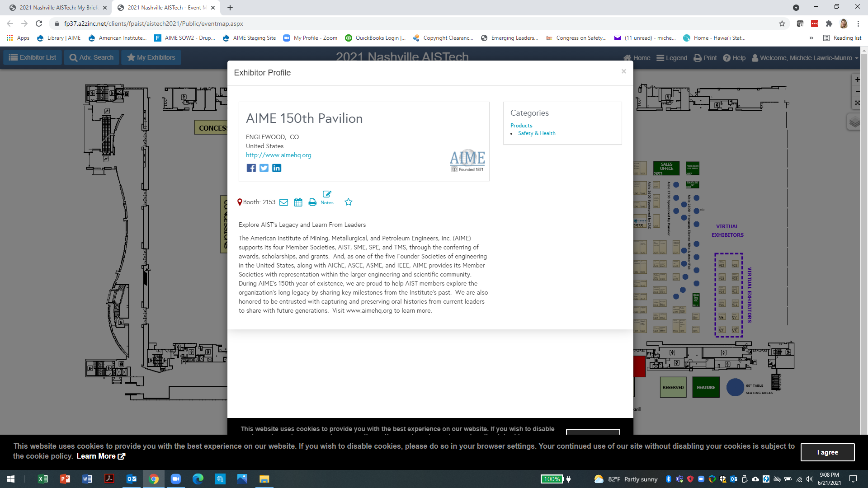Show more bookmarks chevron

[811, 38]
